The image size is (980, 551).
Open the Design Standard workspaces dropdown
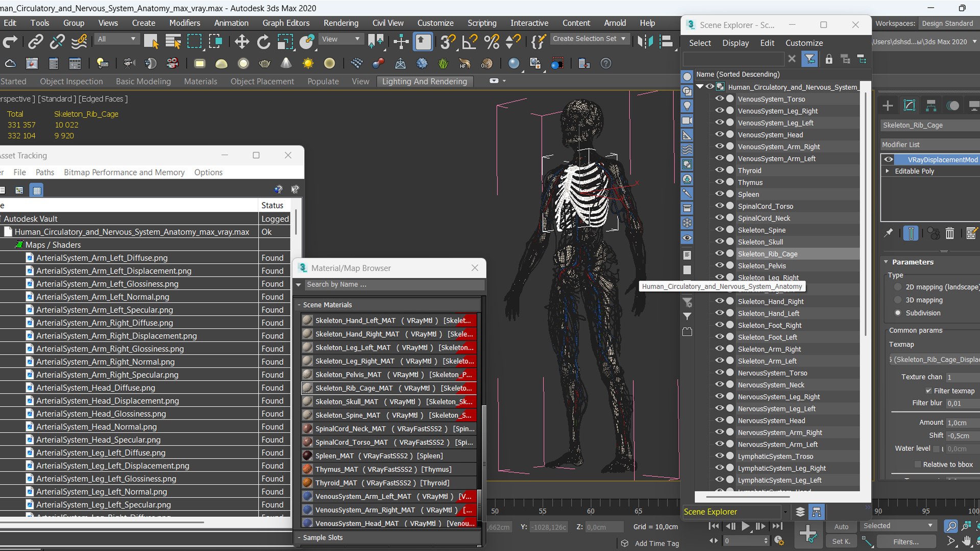948,23
